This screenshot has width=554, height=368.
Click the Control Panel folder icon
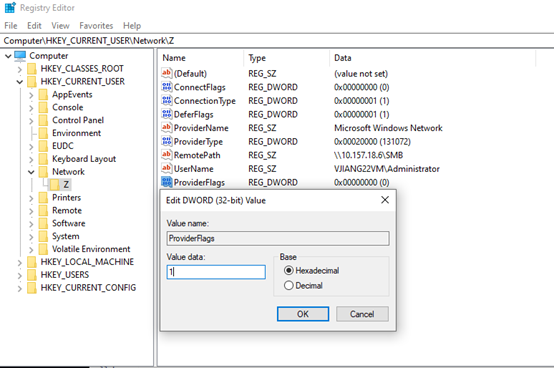tap(43, 120)
